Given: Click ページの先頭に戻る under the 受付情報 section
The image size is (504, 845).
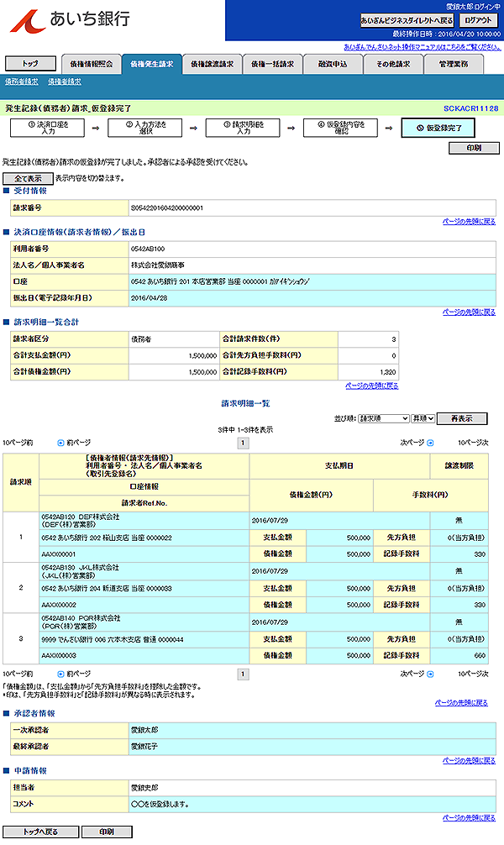Looking at the screenshot, I should (x=469, y=222).
